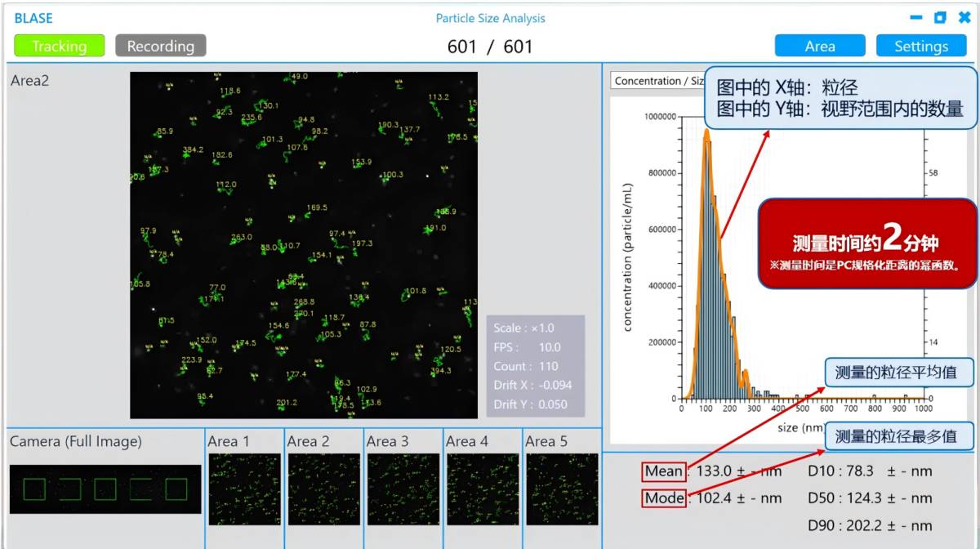Click the Area2 particle tracking view
This screenshot has width=980, height=549.
click(304, 245)
